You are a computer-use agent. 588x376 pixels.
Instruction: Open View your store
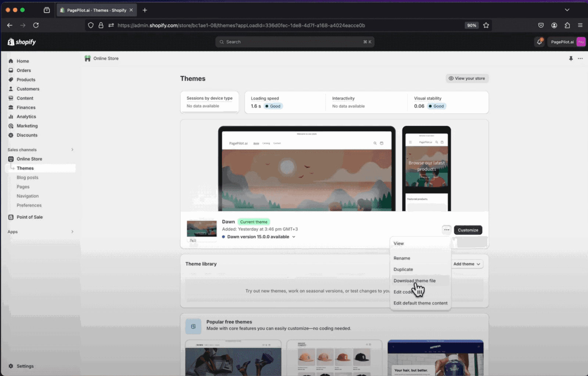(467, 78)
